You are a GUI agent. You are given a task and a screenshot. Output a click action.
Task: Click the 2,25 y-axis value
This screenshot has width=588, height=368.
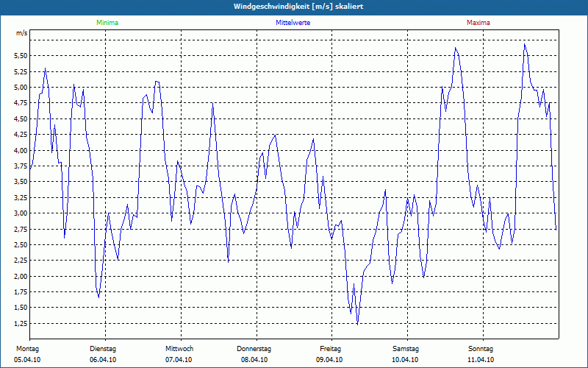pyautogui.click(x=21, y=261)
